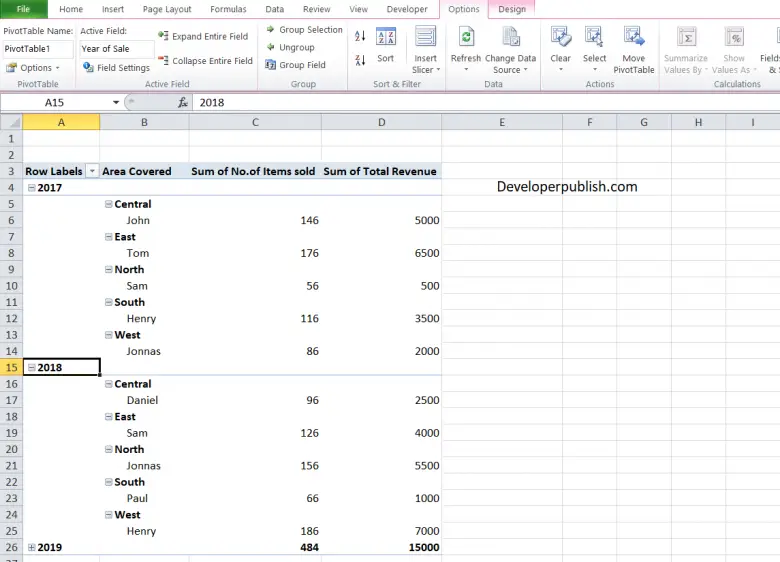Open the PivotTable Options dropdown
The width and height of the screenshot is (780, 562).
(33, 68)
